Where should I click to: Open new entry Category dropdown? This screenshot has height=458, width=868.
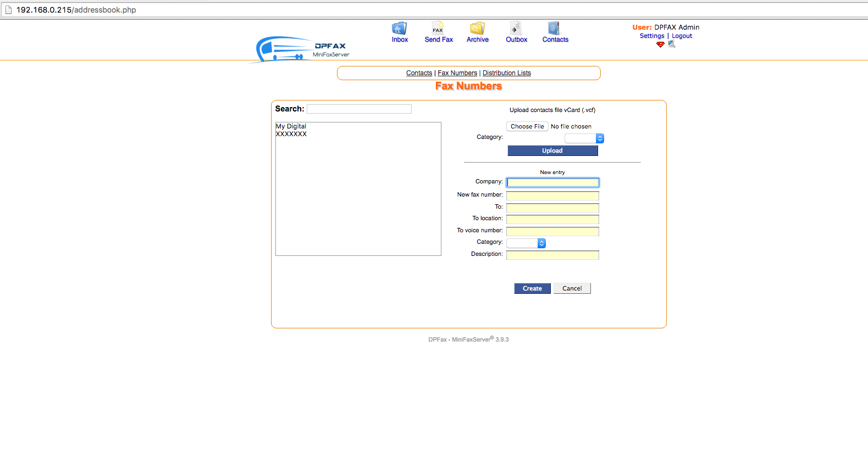pos(526,243)
